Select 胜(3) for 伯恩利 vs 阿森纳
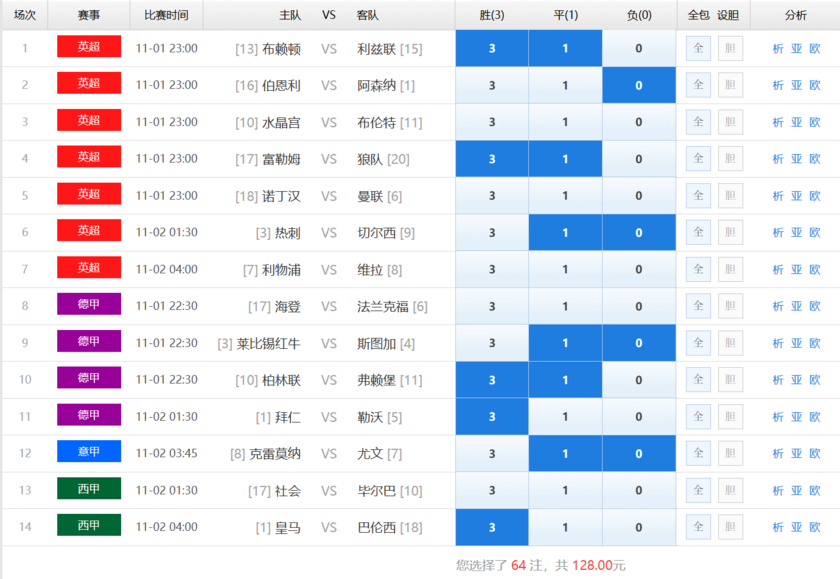The width and height of the screenshot is (840, 579). pos(491,85)
